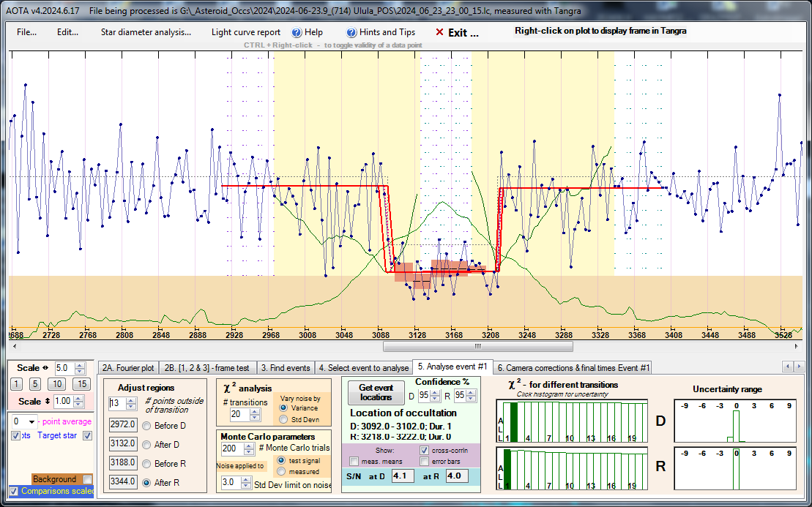Open the File menu
This screenshot has width=812, height=507.
[26, 32]
